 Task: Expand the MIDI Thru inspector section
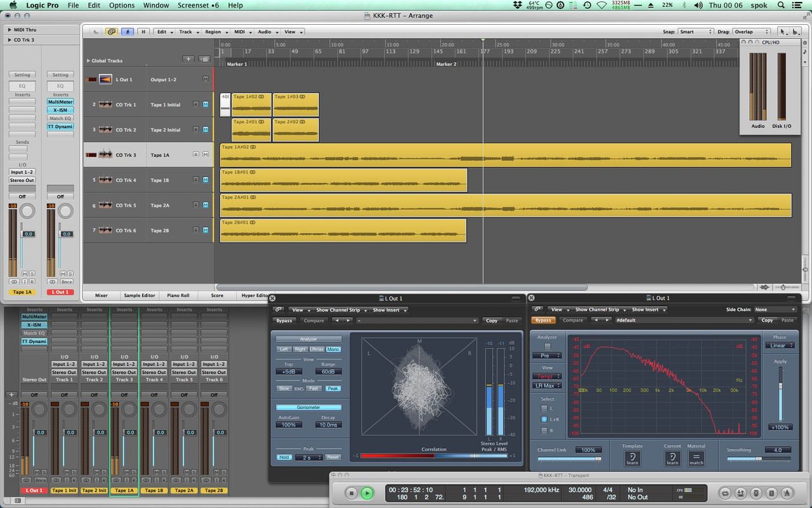(x=10, y=30)
